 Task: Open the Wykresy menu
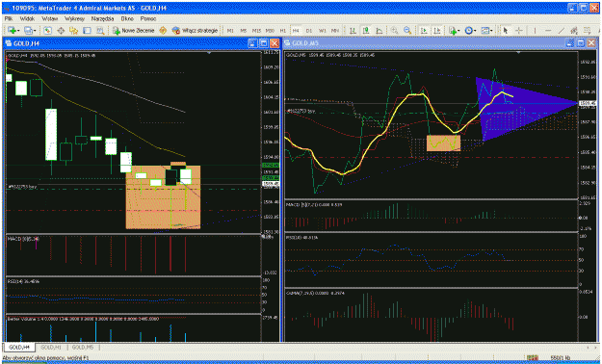74,18
